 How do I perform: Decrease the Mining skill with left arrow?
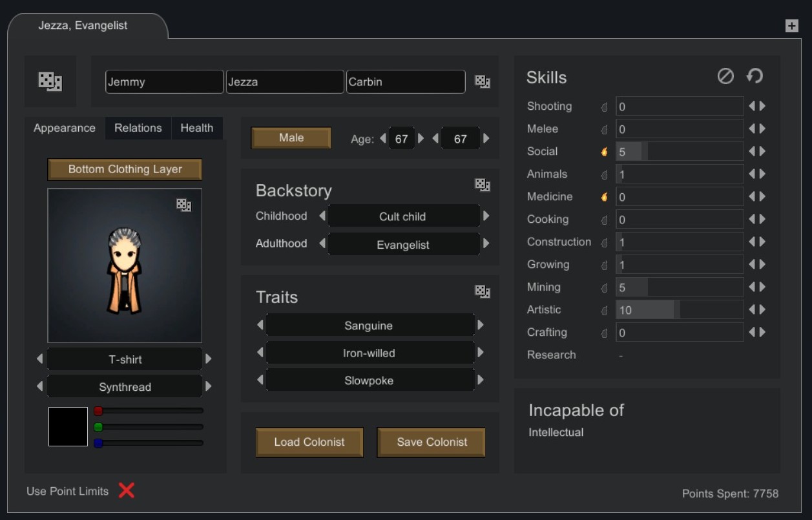pyautogui.click(x=752, y=287)
